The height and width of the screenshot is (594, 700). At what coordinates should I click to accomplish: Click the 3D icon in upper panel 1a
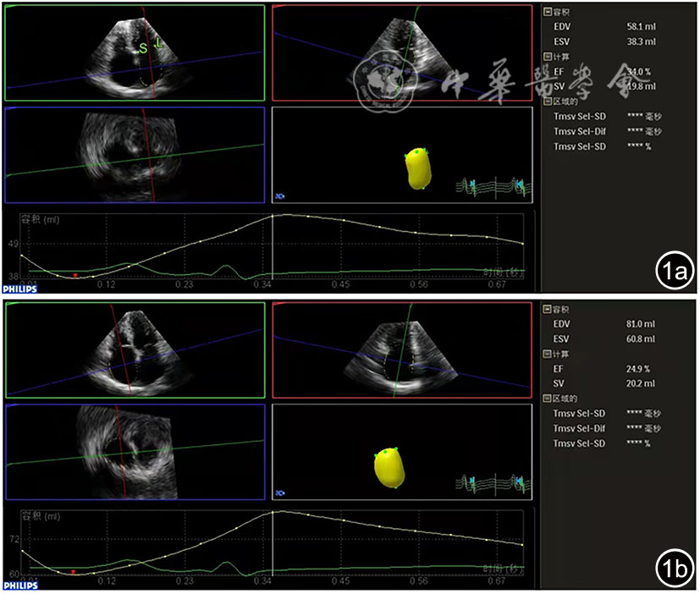[x=279, y=195]
